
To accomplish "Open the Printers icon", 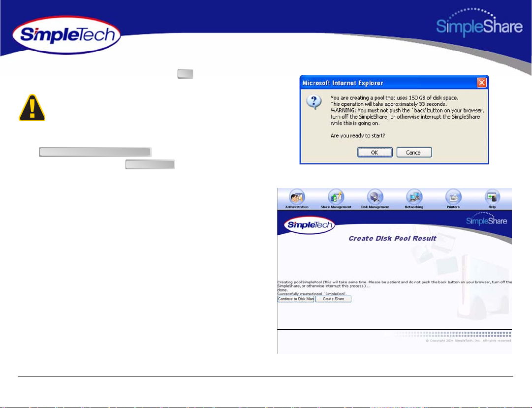I will coord(453,198).
